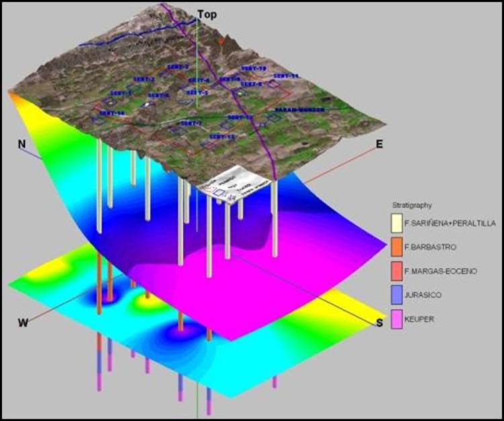Click the Top axis label

coord(206,13)
